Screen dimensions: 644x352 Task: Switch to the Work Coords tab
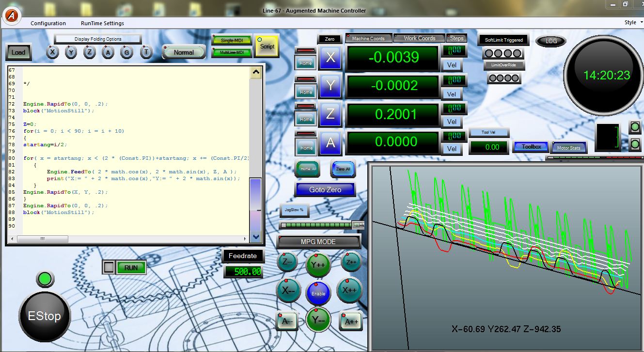coord(419,38)
